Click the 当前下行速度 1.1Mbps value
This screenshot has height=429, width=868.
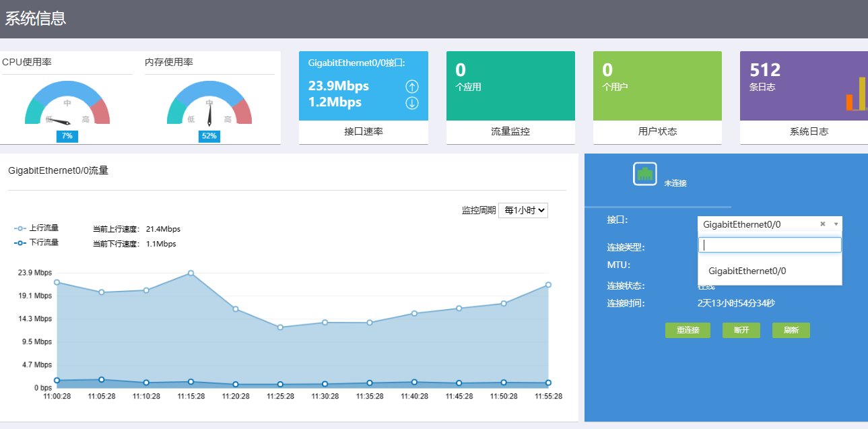(161, 244)
